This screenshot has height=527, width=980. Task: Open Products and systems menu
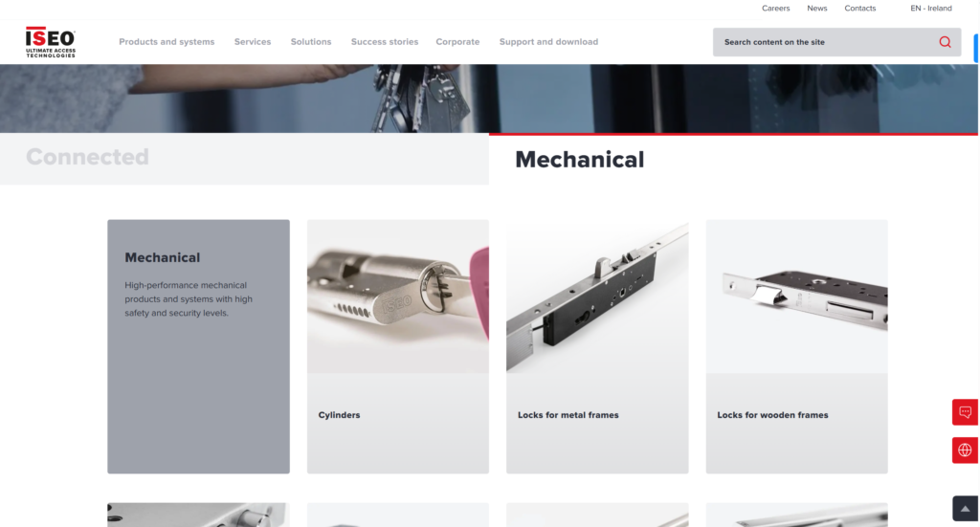point(167,42)
